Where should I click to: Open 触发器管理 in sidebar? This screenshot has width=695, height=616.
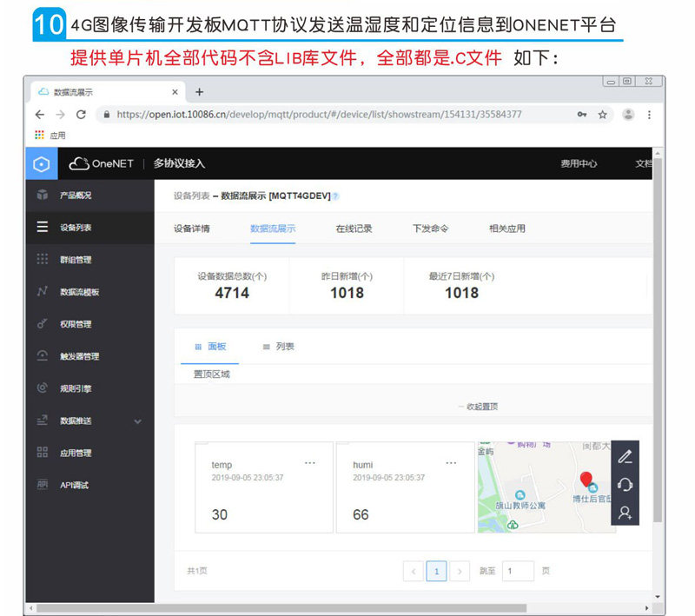79,356
